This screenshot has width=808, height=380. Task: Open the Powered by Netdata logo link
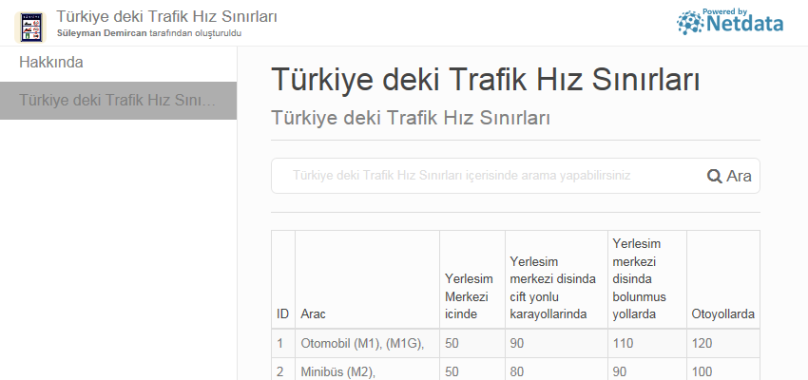point(730,22)
